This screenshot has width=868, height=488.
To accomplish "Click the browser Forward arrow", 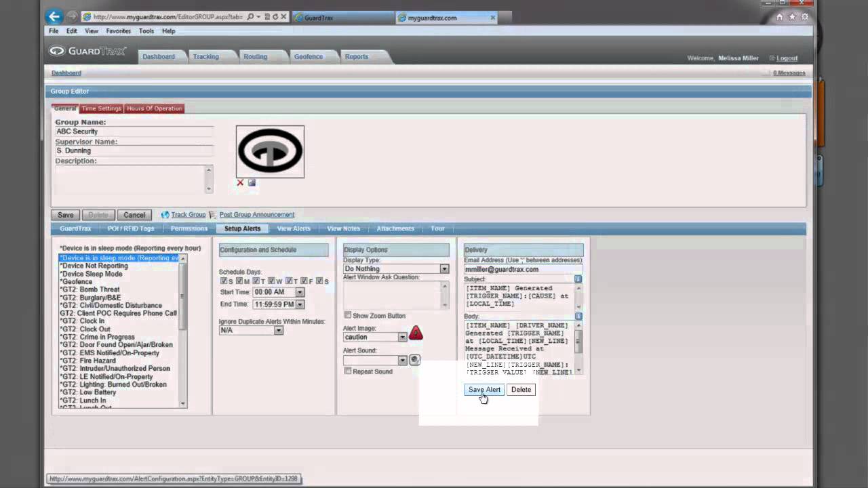I will click(x=72, y=17).
